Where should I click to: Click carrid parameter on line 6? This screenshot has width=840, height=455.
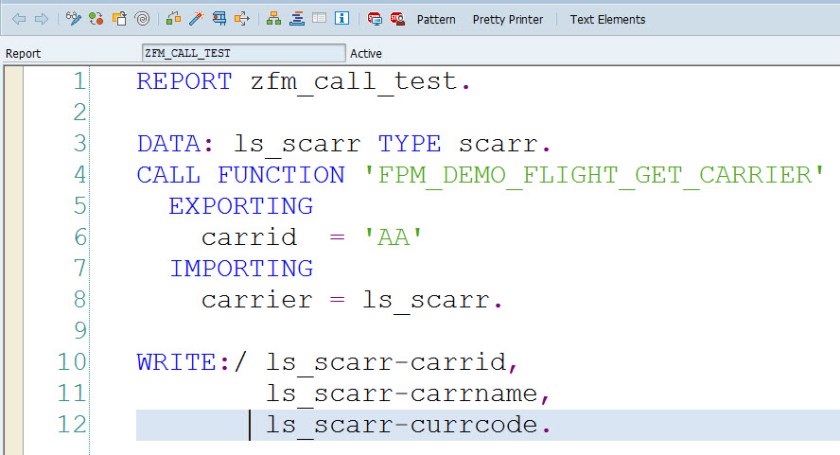249,237
